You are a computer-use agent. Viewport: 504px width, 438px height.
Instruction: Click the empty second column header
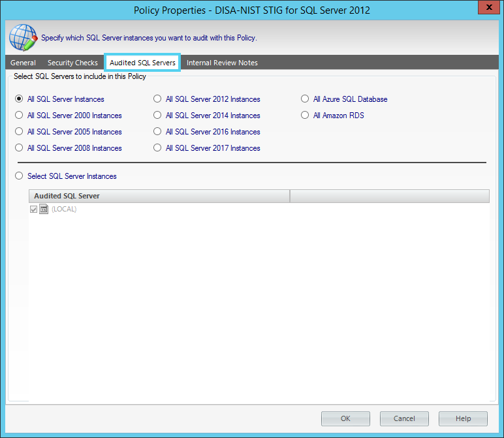click(x=390, y=196)
